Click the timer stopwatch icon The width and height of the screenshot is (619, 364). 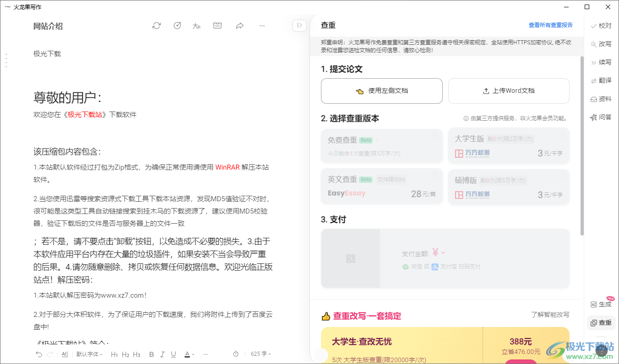click(236, 354)
